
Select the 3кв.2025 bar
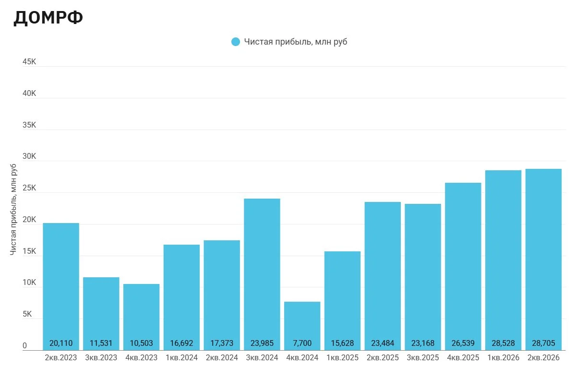[423, 277]
